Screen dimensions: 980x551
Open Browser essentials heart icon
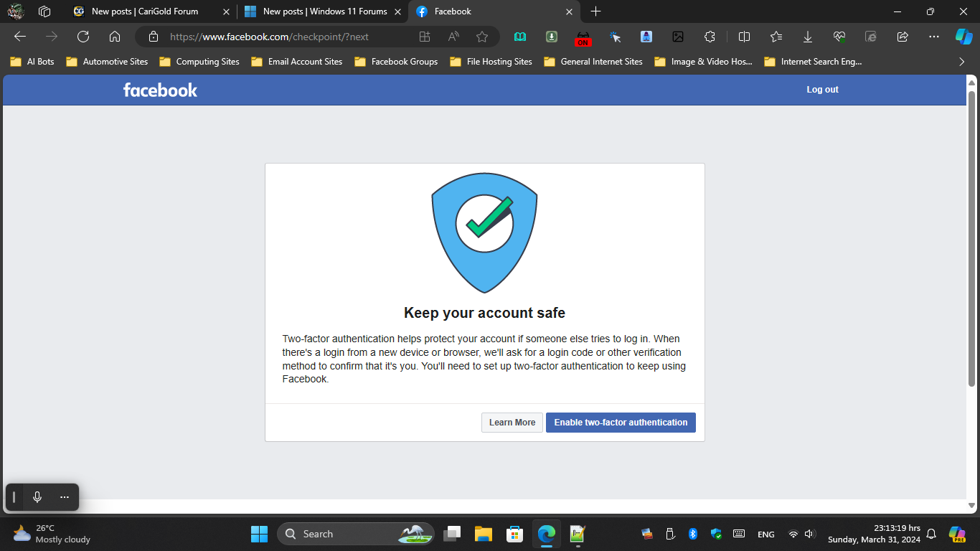tap(839, 37)
